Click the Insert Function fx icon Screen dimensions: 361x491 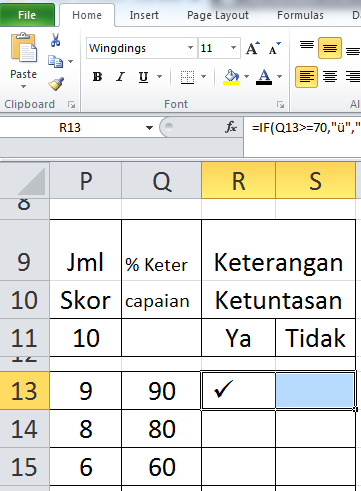click(231, 127)
